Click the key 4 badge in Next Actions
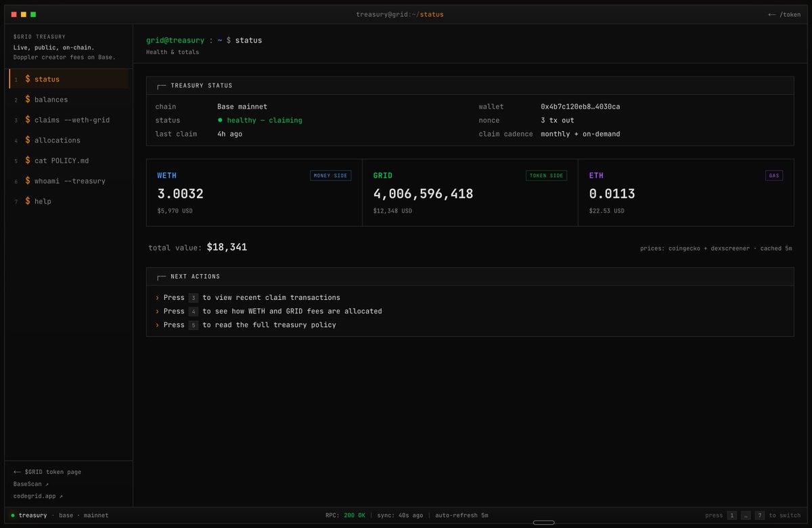Viewport: 812px width, 528px height. click(x=194, y=311)
